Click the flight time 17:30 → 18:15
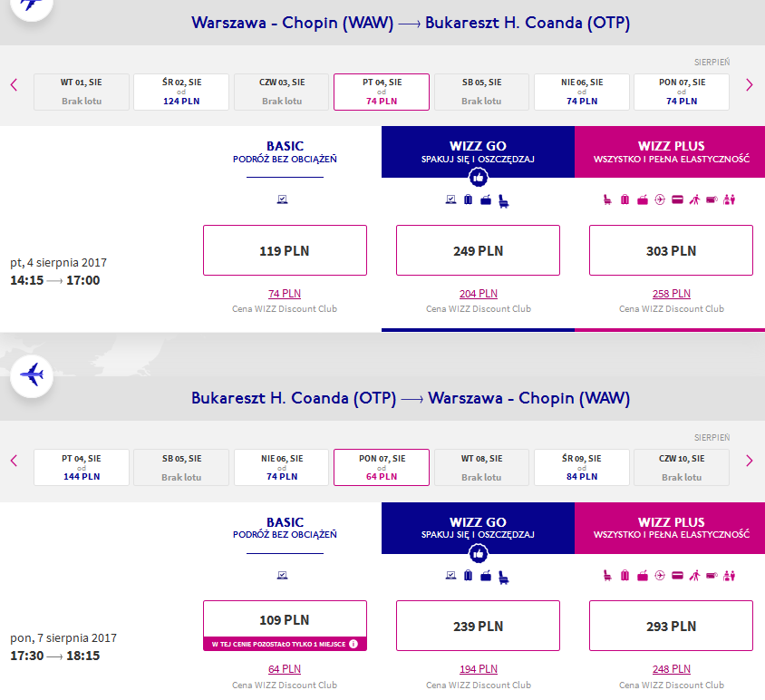Image resolution: width=765 pixels, height=700 pixels. click(55, 656)
